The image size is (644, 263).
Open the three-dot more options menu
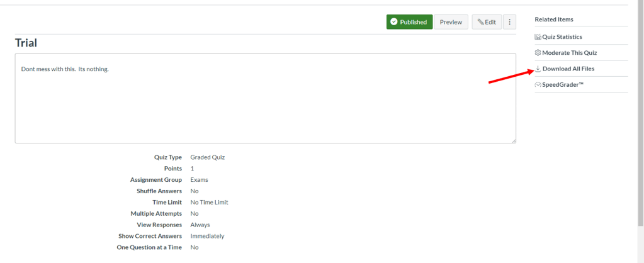click(x=509, y=22)
